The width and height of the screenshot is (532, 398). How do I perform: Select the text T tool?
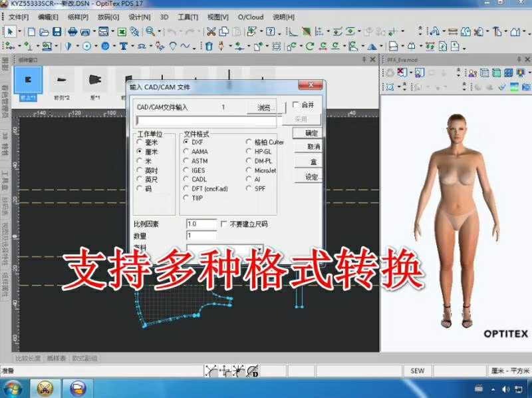(124, 46)
